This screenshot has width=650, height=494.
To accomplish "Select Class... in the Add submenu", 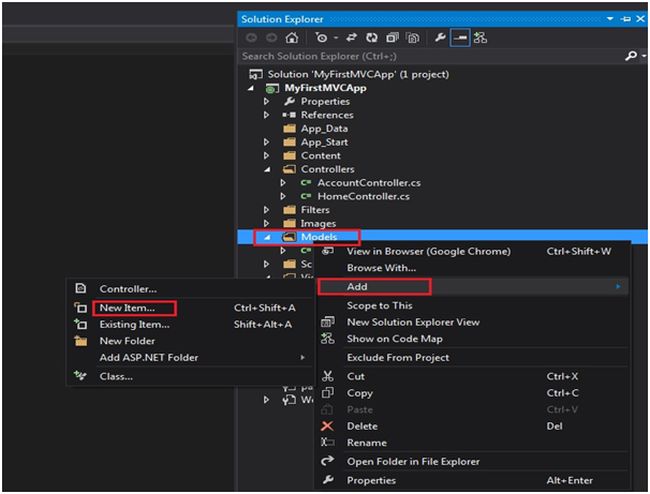I will tap(116, 376).
